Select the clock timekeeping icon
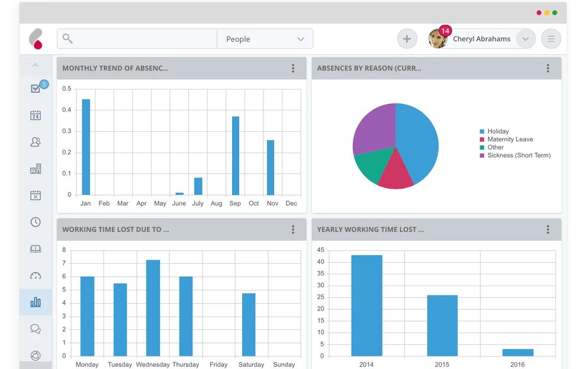The height and width of the screenshot is (369, 588). [36, 222]
